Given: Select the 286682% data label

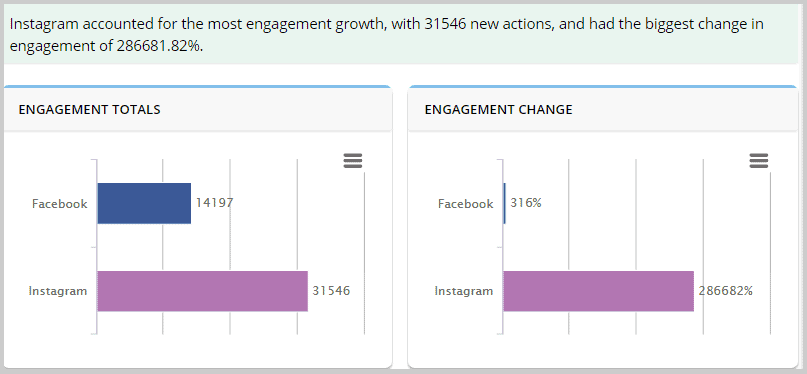Looking at the screenshot, I should click(726, 291).
